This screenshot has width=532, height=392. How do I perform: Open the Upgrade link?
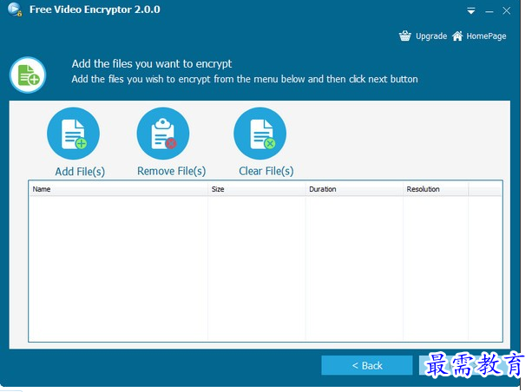[431, 36]
